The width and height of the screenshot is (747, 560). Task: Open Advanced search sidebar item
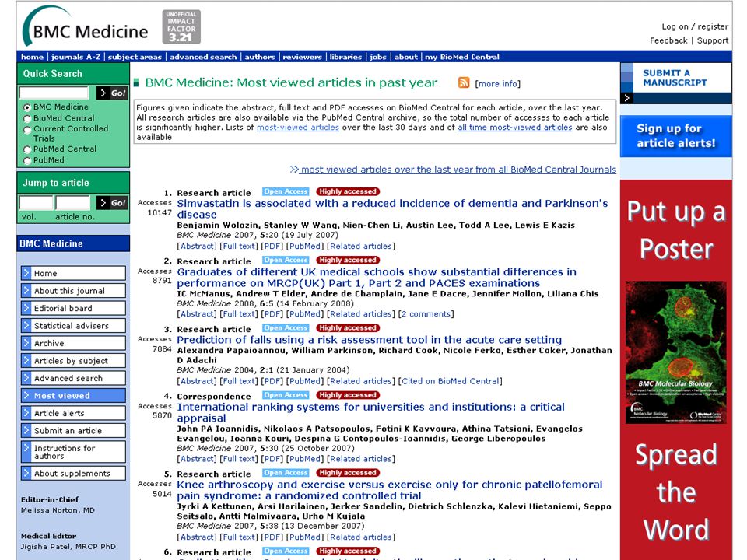click(x=73, y=378)
